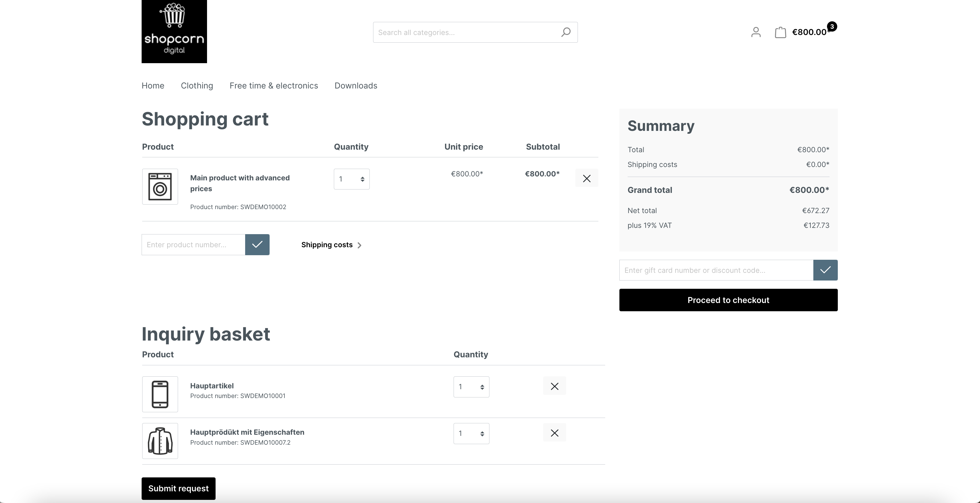Click the user account icon

[x=755, y=31]
